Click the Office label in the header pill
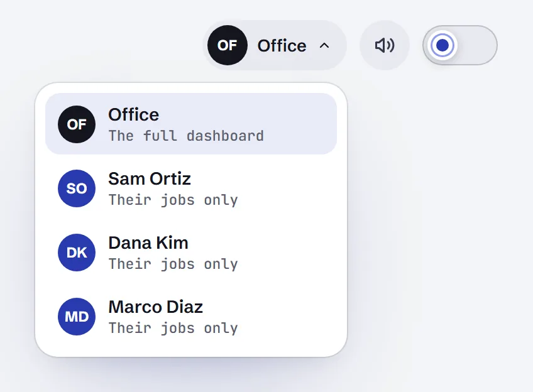The image size is (533, 392). coord(282,45)
